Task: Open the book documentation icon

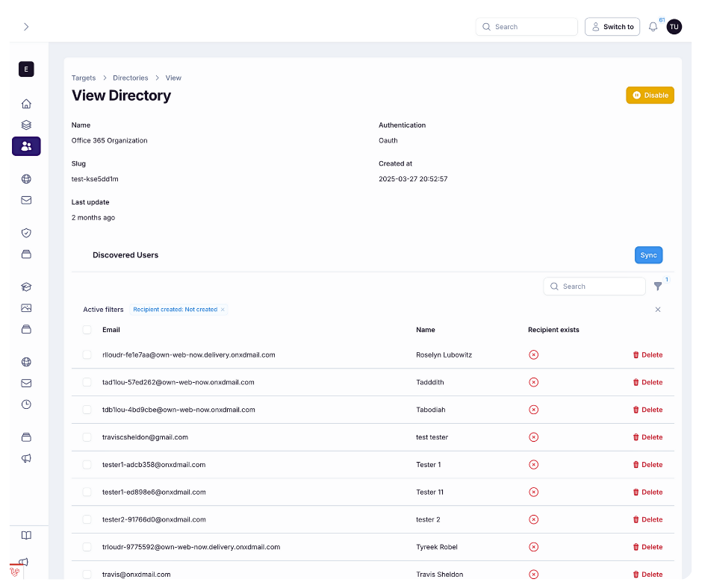Action: pyautogui.click(x=26, y=535)
